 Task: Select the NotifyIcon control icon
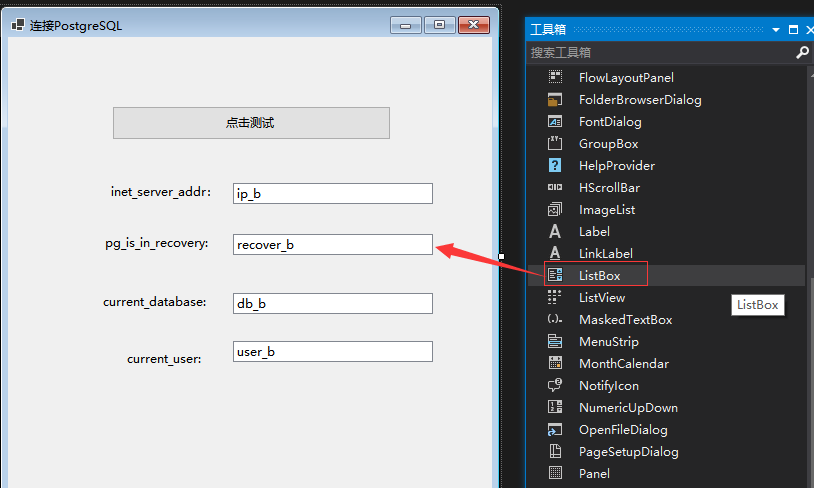[555, 385]
